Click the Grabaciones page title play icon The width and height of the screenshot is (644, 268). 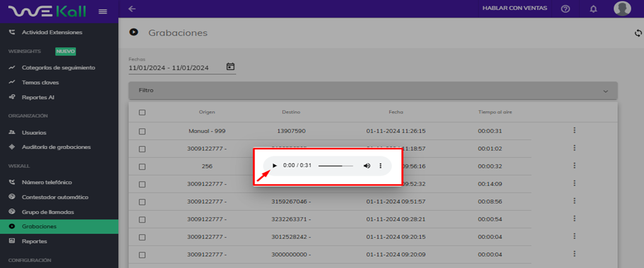(133, 32)
